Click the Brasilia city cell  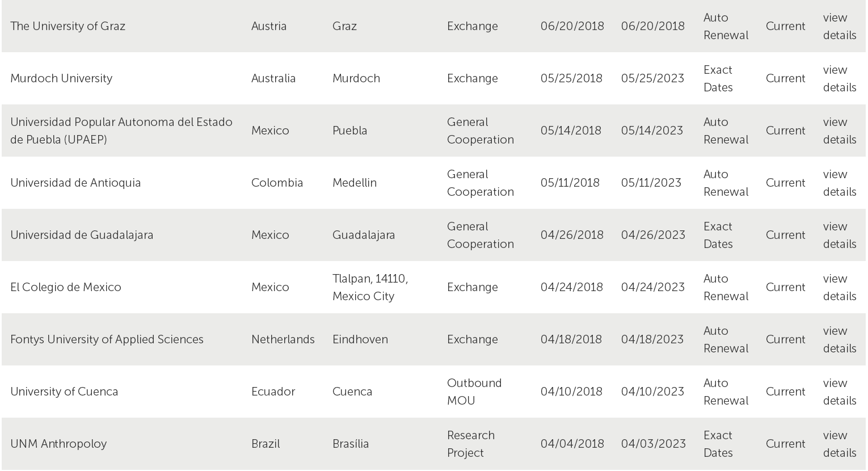(x=351, y=444)
